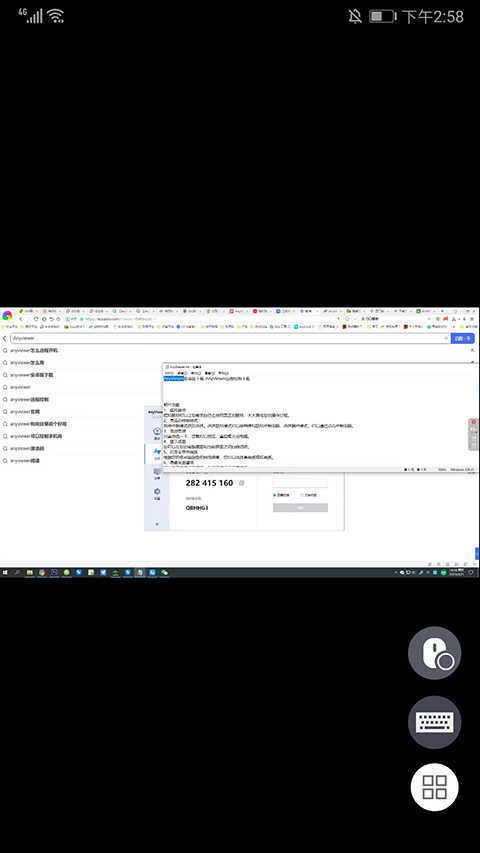The width and height of the screenshot is (480, 853).
Task: Click the browser back arrow beside search box
Action: pos(5,338)
